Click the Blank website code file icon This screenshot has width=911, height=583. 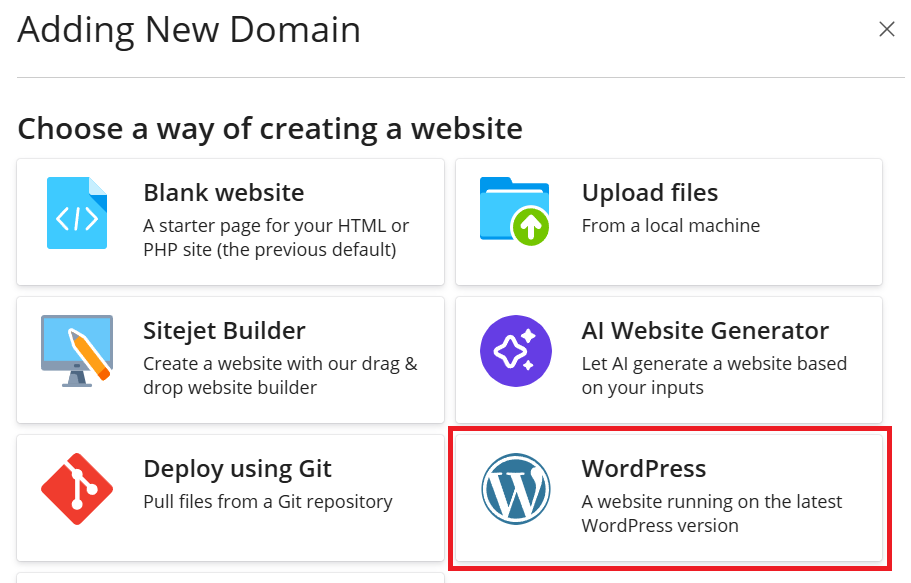(x=77, y=213)
